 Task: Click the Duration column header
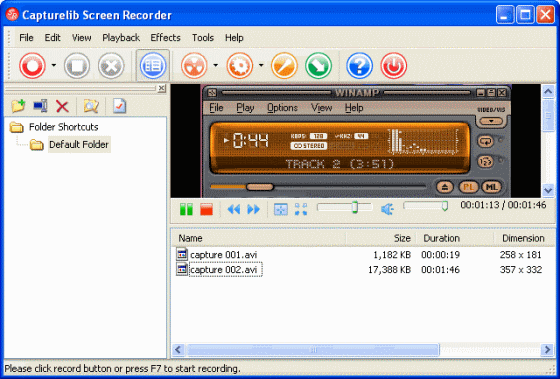click(455, 238)
